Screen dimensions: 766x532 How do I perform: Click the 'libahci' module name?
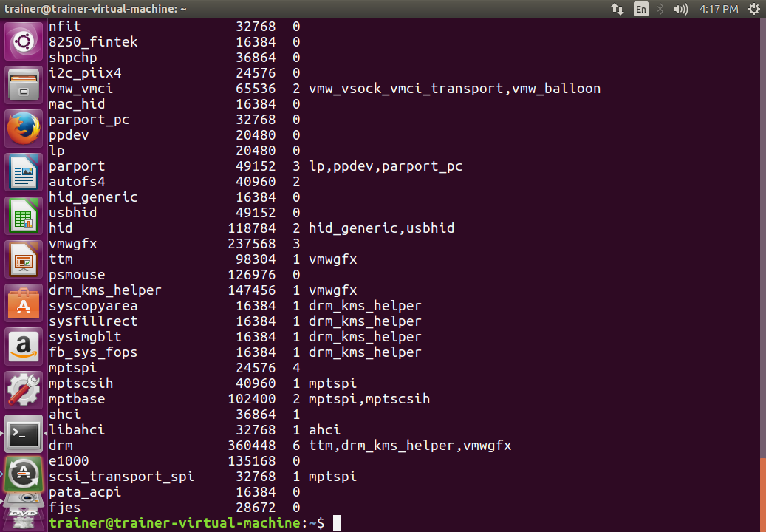[77, 430]
